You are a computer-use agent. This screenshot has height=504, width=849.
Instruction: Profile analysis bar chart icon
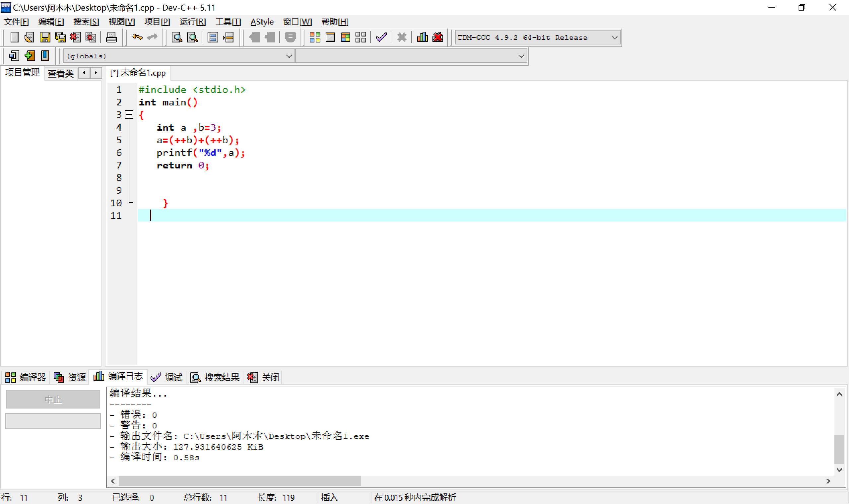[422, 37]
